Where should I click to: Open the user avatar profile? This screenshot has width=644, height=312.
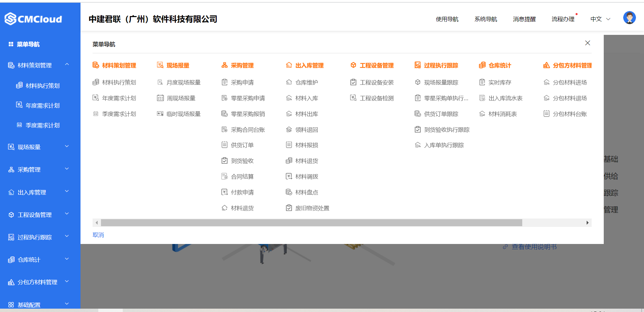(629, 18)
